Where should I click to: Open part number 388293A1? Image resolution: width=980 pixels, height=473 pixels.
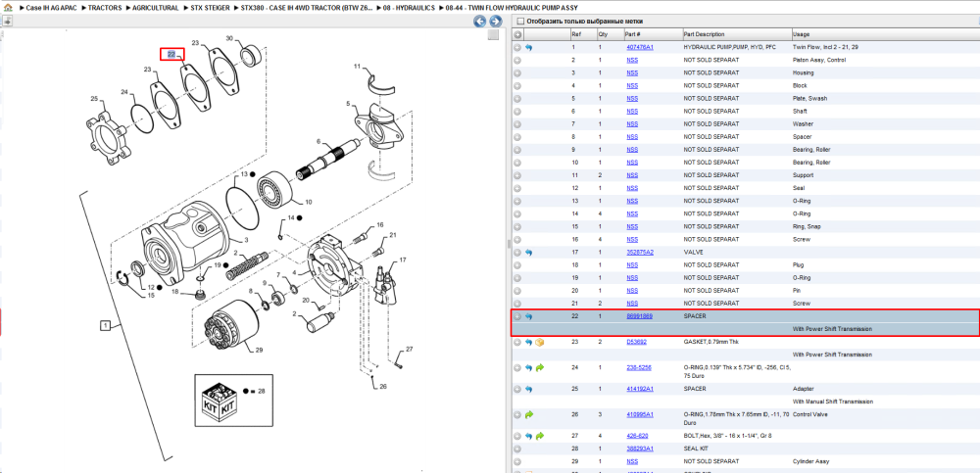[640, 449]
